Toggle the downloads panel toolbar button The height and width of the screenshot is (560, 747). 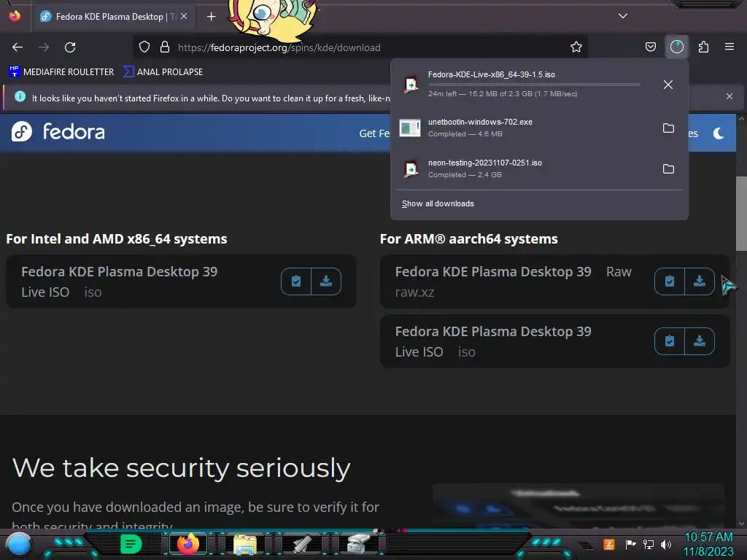(677, 47)
